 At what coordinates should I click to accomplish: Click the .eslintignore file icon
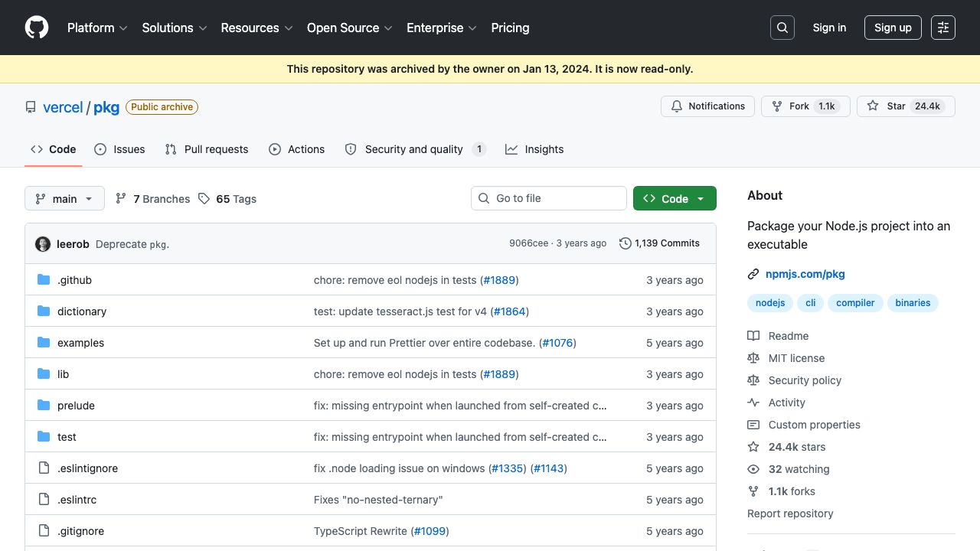coord(44,468)
